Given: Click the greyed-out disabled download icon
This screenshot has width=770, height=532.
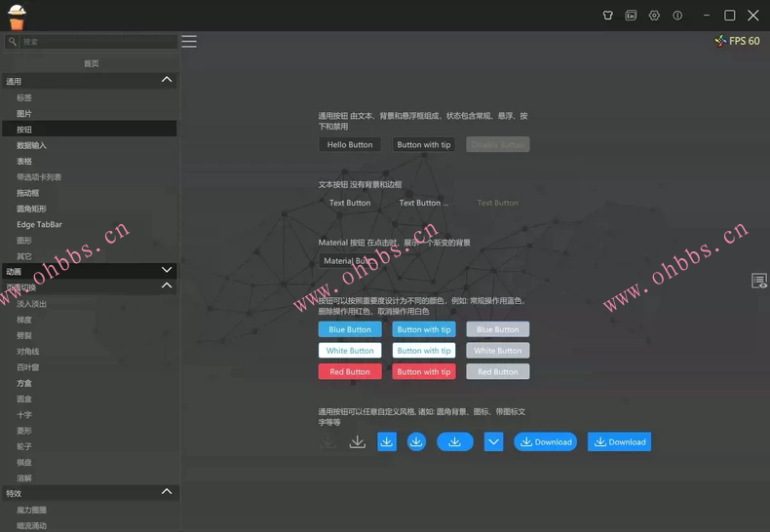Looking at the screenshot, I should pyautogui.click(x=327, y=441).
